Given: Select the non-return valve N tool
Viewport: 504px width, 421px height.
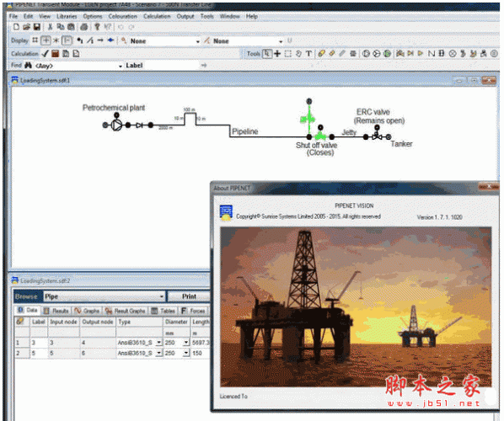Looking at the screenshot, I should pyautogui.click(x=431, y=54).
